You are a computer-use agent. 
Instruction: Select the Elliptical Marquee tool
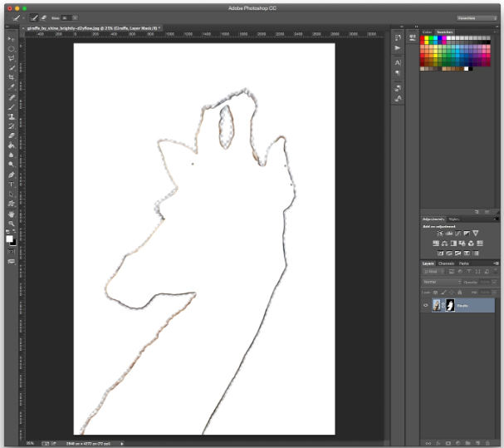12,49
